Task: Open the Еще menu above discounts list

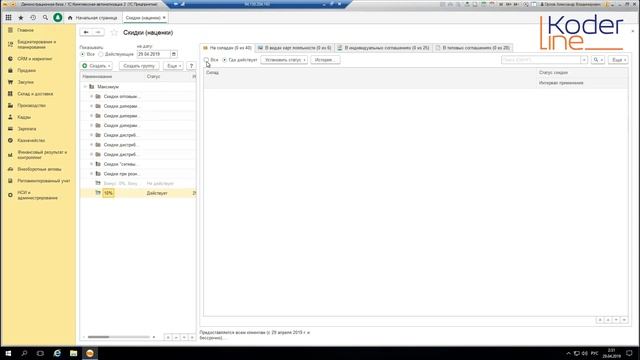Action: pos(173,66)
